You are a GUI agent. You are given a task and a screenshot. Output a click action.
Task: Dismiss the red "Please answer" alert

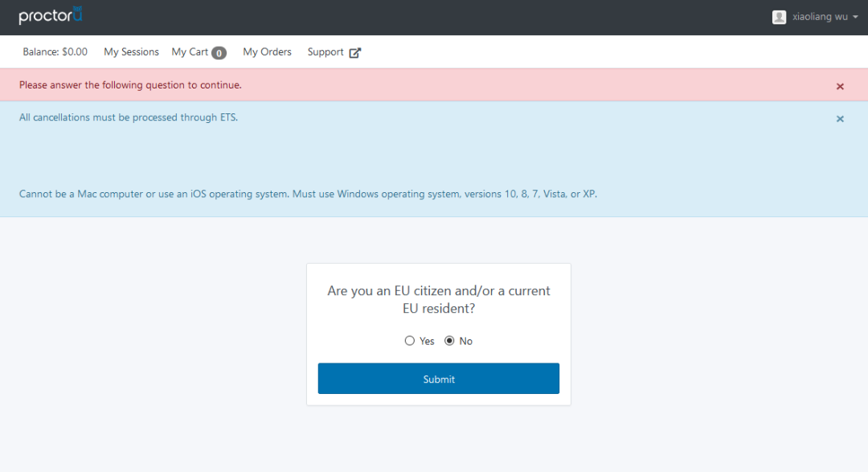point(840,86)
